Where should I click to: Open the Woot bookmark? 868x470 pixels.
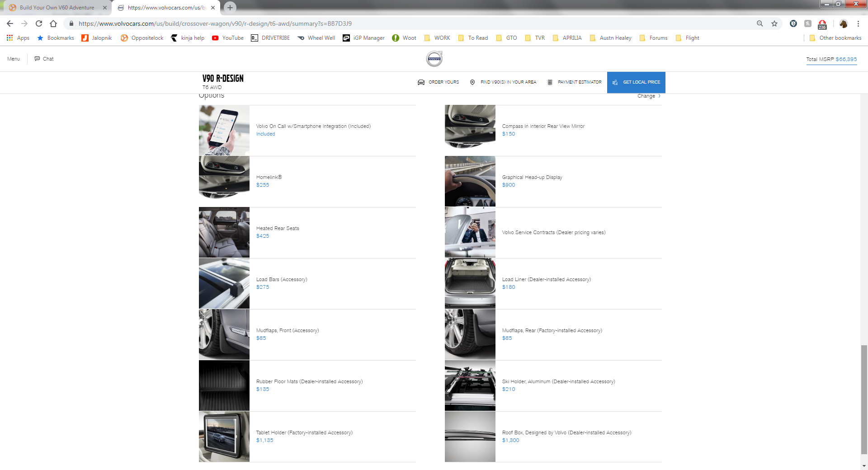coord(404,38)
